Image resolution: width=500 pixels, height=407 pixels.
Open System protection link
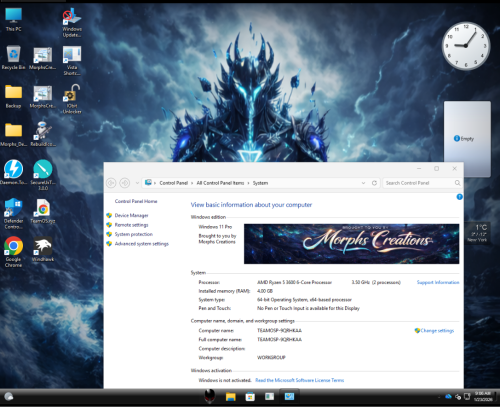pos(134,234)
